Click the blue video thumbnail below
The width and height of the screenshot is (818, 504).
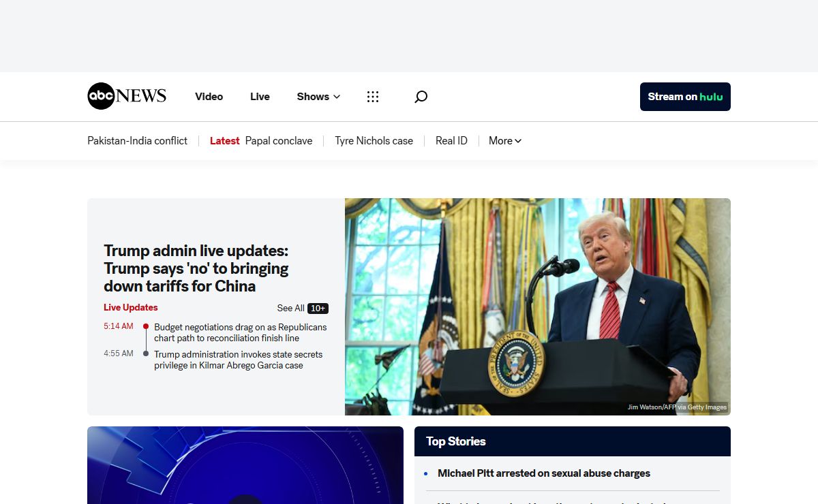click(245, 465)
